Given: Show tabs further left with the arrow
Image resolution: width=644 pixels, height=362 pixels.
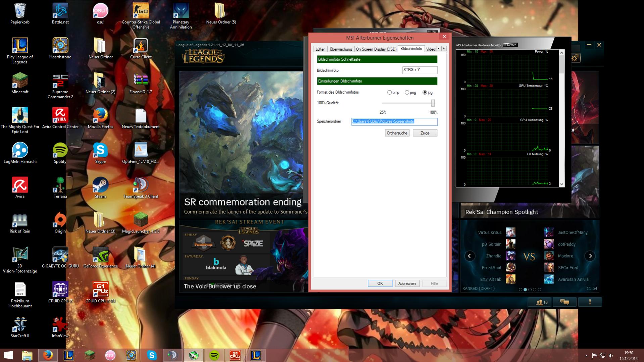Looking at the screenshot, I should point(439,49).
